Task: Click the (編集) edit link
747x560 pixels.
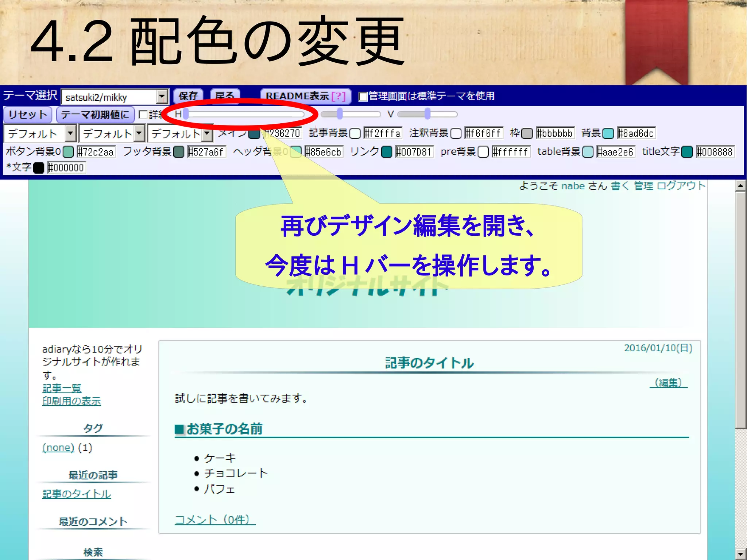Action: [669, 383]
